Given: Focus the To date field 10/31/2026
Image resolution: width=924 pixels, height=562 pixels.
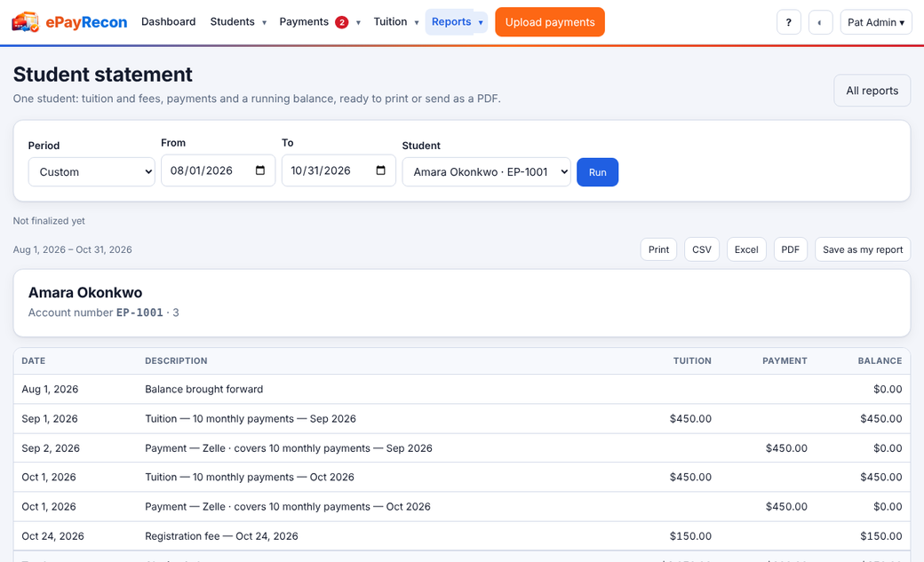Looking at the screenshot, I should (x=339, y=170).
